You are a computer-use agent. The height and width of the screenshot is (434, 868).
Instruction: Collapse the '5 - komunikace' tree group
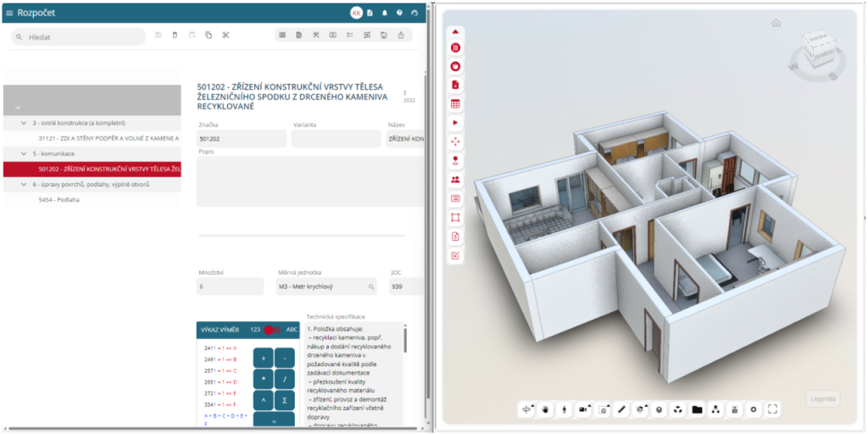pyautogui.click(x=24, y=153)
